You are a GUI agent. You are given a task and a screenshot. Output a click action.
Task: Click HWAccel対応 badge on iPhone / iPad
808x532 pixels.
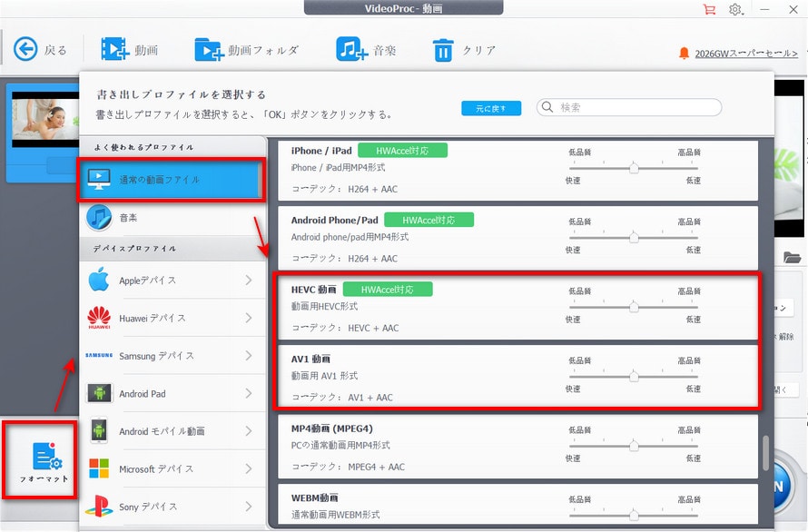[402, 151]
